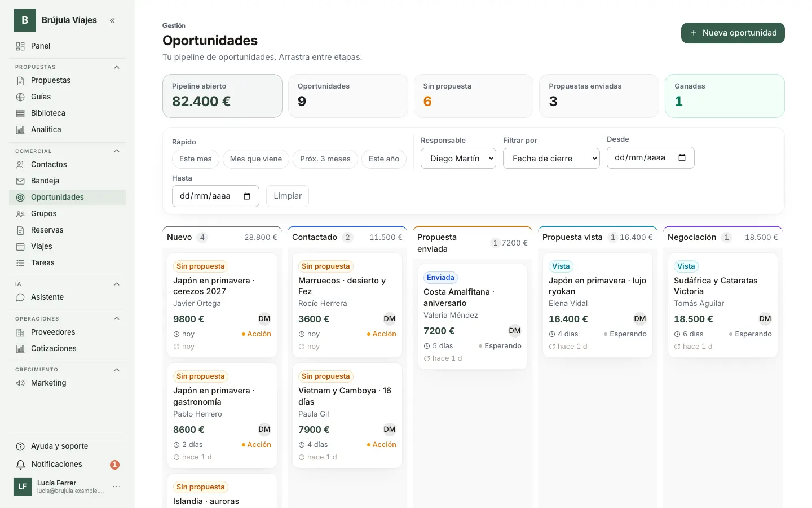The width and height of the screenshot is (812, 508).
Task: Open Proveedores in the sidebar
Action: pos(68,332)
